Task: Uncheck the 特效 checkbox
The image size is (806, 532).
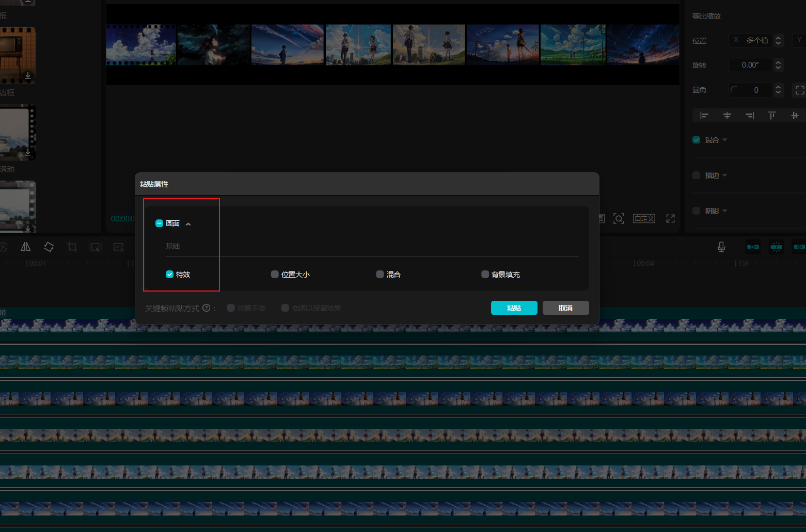Action: (x=169, y=275)
